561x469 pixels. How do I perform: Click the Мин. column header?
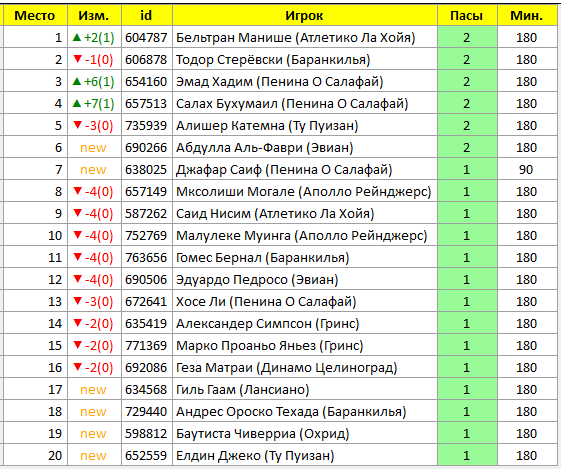[527, 15]
